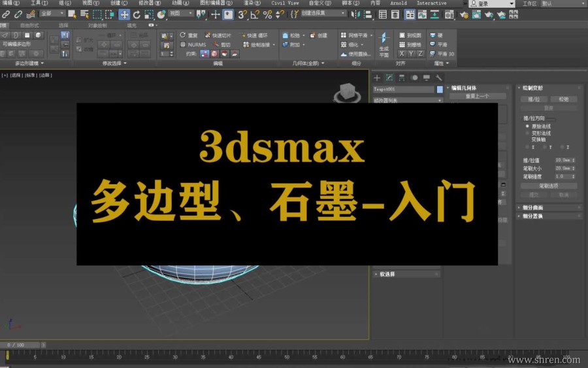
Task: Open the Layer Explorer icon
Action: (395, 14)
